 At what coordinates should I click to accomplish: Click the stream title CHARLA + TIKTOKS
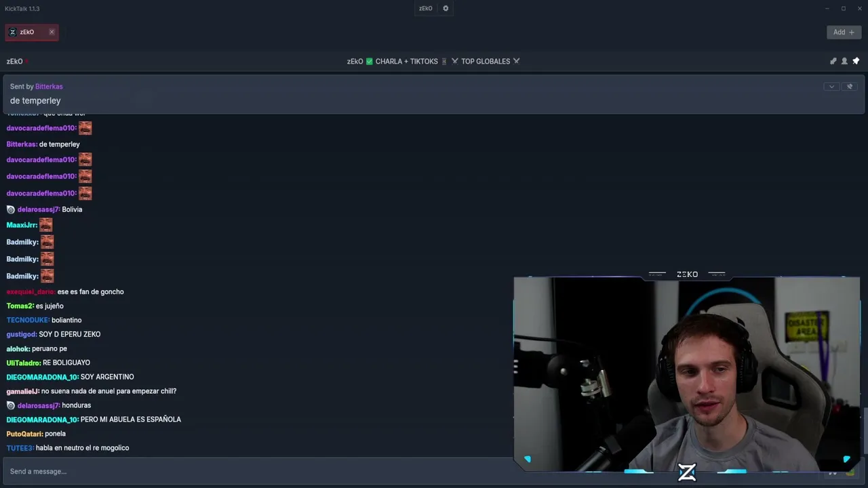click(x=407, y=61)
